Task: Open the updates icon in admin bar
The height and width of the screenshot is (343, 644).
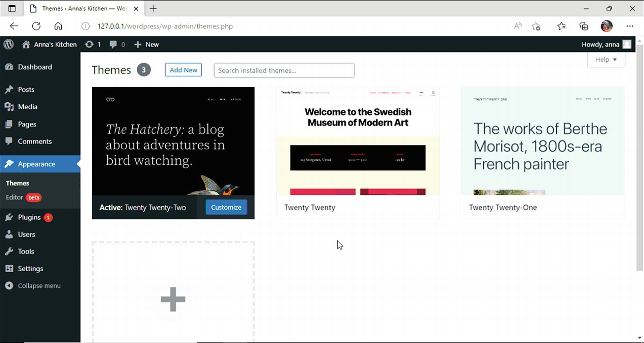Action: click(x=90, y=44)
